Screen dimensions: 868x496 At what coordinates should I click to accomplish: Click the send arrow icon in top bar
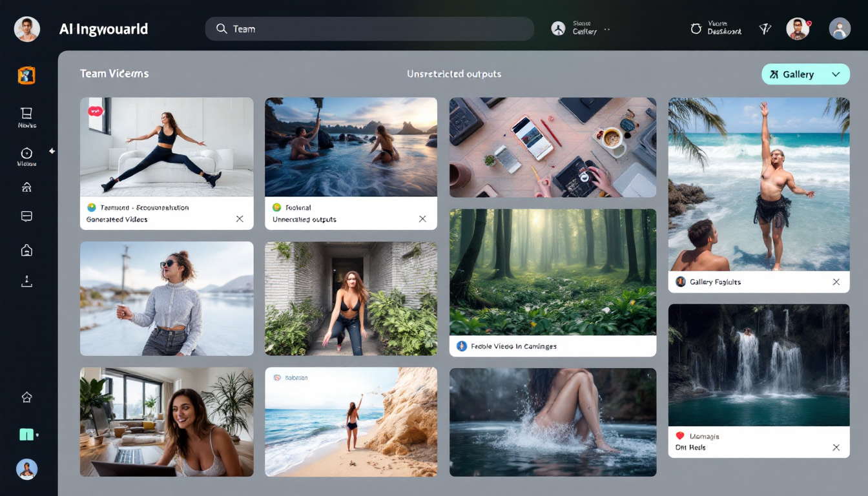[765, 28]
